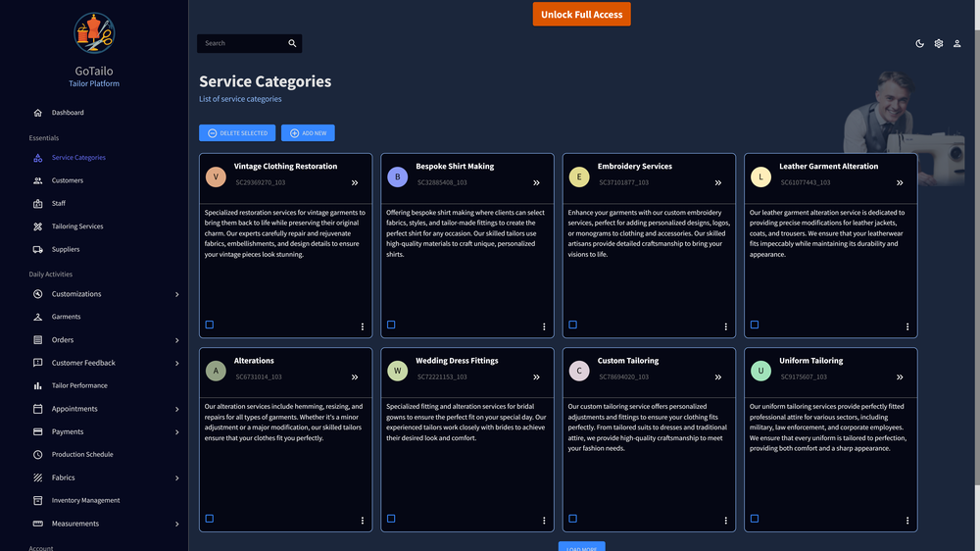Click the Staff badge icon

(x=37, y=203)
